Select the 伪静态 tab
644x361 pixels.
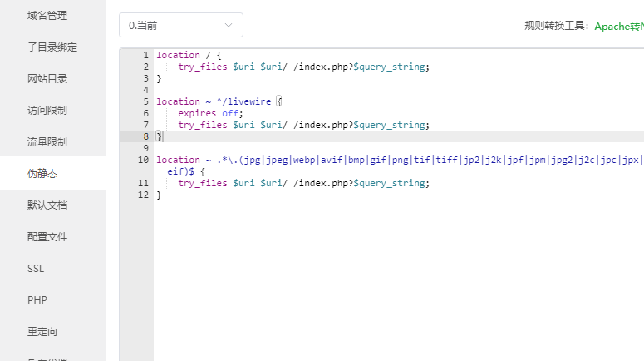[42, 174]
